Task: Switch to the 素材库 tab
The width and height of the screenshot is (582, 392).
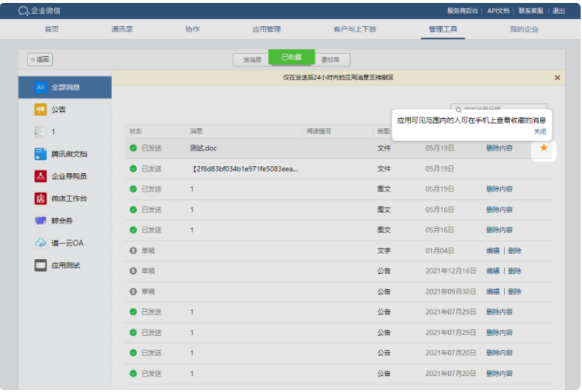Action: pyautogui.click(x=330, y=61)
